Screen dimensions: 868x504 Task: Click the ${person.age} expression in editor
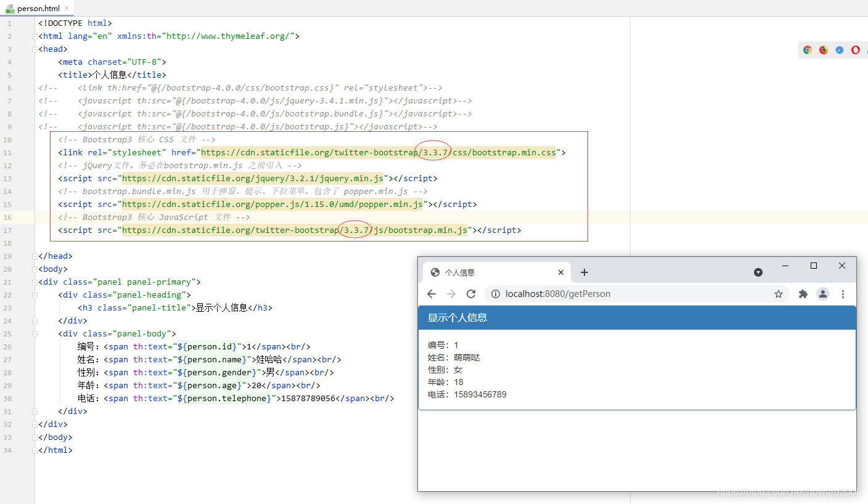coord(208,386)
